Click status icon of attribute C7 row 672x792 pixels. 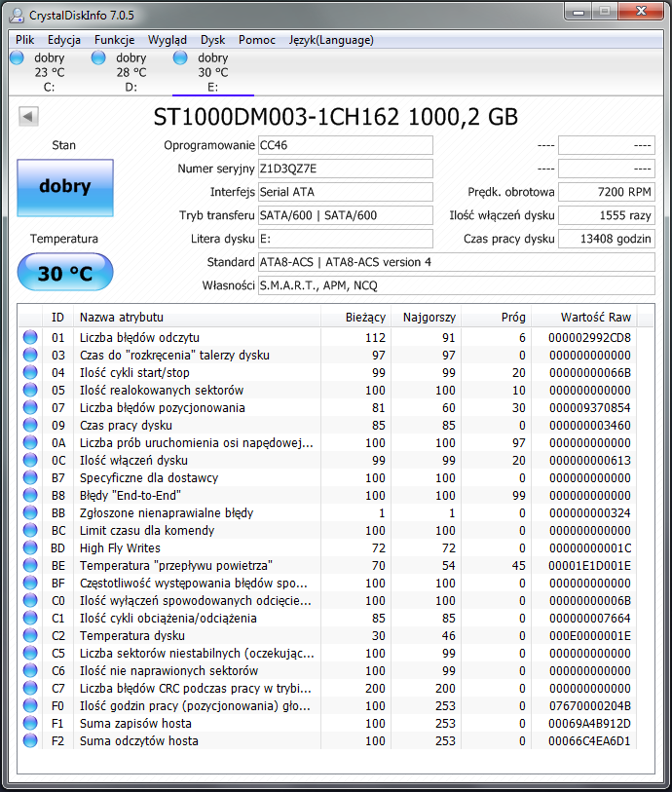click(x=30, y=689)
